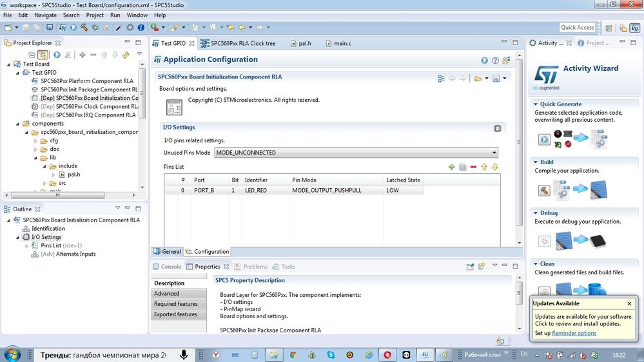Viewport: 644px width, 362px height.
Task: Switch to the Console tab
Action: (167, 267)
